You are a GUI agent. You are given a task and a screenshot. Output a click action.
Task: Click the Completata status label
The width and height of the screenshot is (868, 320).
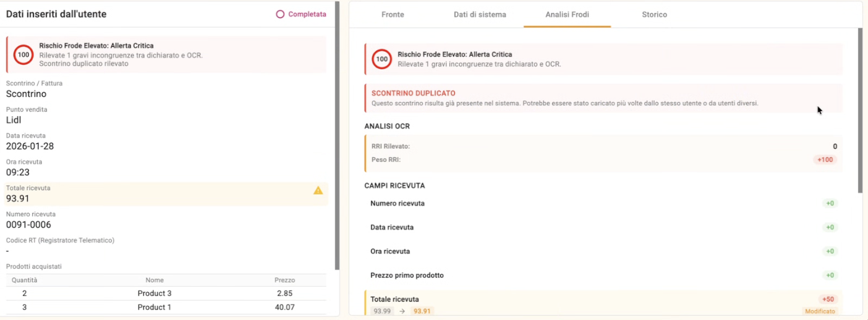(x=307, y=14)
